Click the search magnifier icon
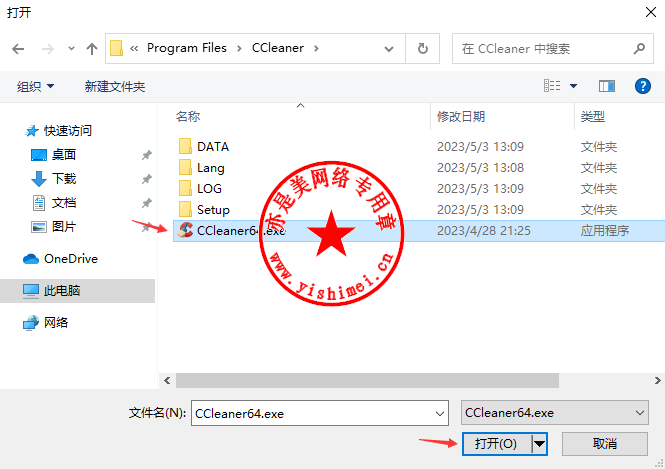665x469 pixels. pos(639,49)
